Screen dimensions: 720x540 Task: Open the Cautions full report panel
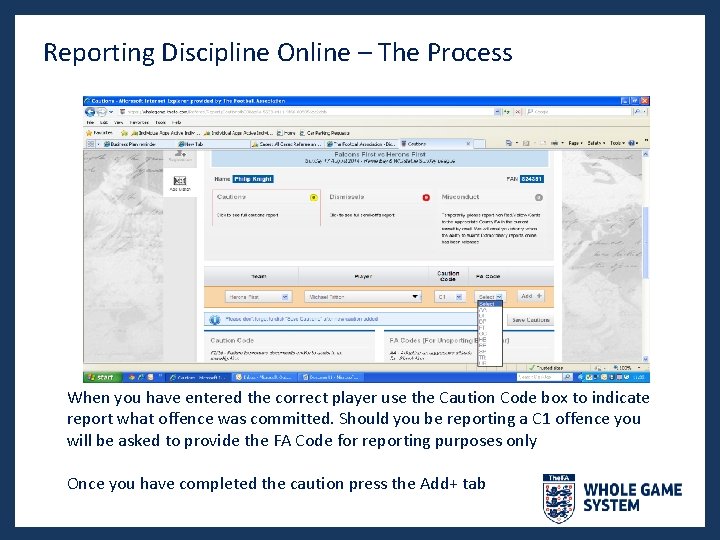pyautogui.click(x=266, y=208)
